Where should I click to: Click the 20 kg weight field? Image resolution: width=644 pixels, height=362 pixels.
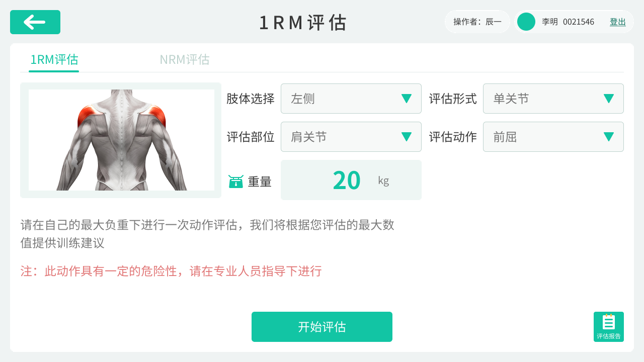[351, 180]
